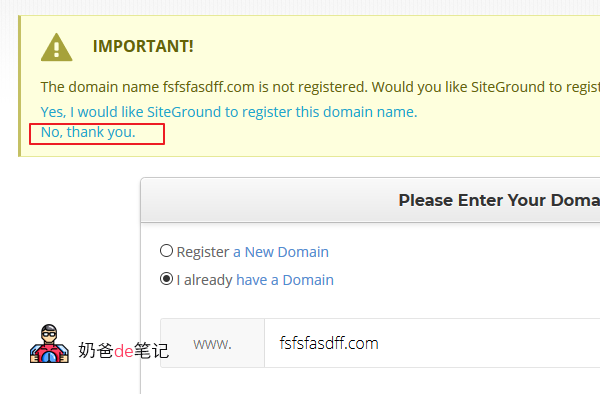
Task: Click the www. prefix box
Action: (212, 343)
